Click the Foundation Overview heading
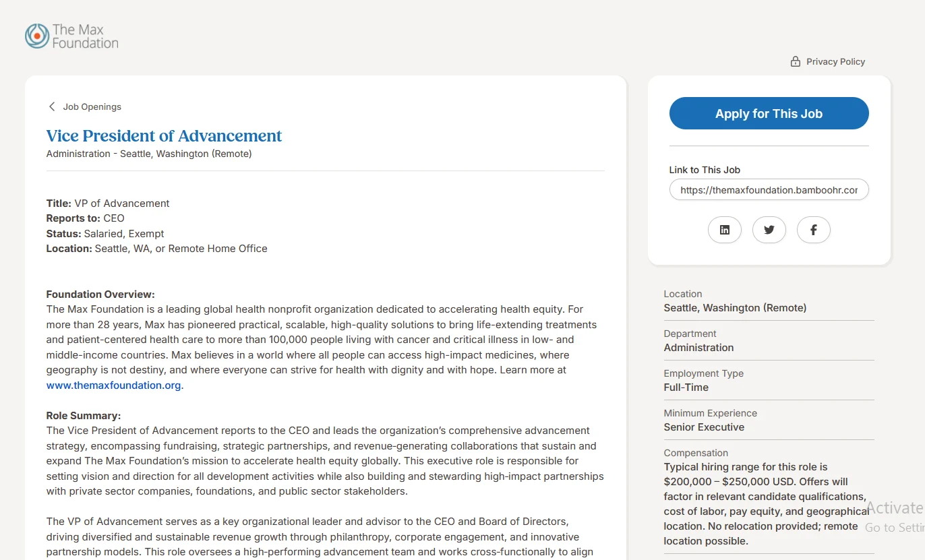The height and width of the screenshot is (560, 925). (100, 294)
